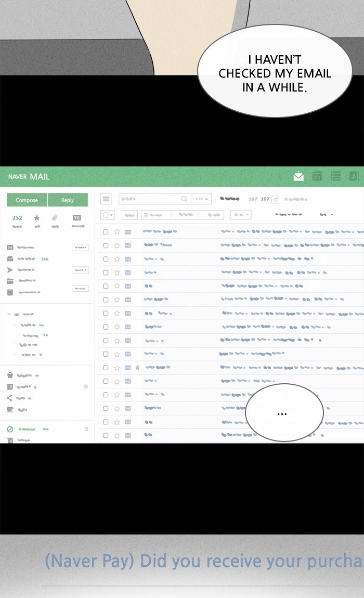
Task: Collapse the folder tree chevron in sidebar
Action: (x=9, y=314)
